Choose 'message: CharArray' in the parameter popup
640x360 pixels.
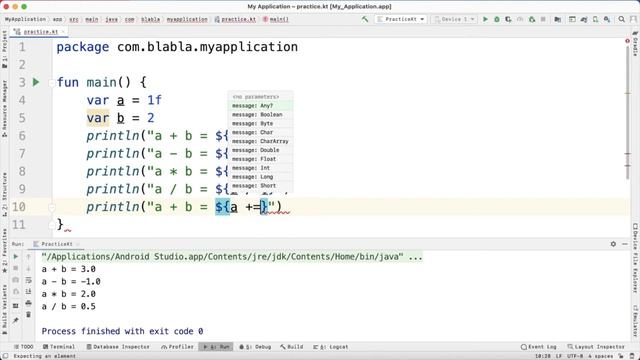click(260, 141)
